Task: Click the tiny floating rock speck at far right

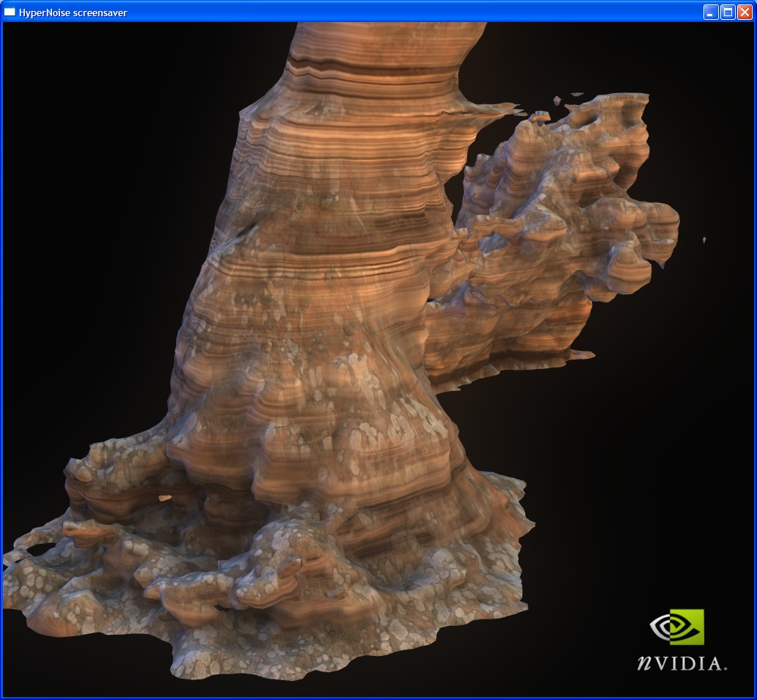Action: (704, 239)
